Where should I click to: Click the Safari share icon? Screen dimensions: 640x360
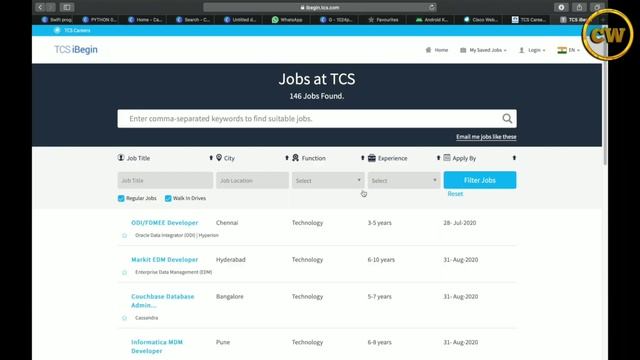(579, 7)
